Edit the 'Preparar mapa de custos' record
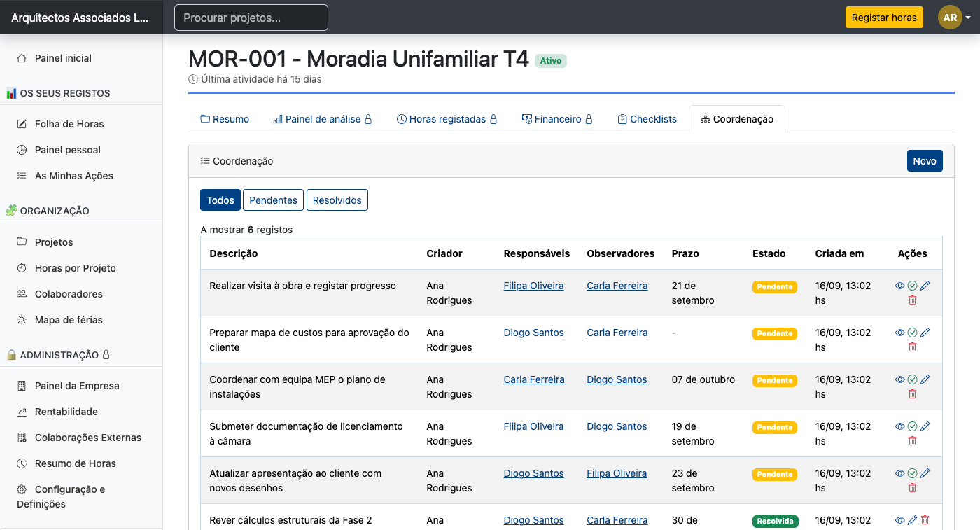 click(x=925, y=333)
